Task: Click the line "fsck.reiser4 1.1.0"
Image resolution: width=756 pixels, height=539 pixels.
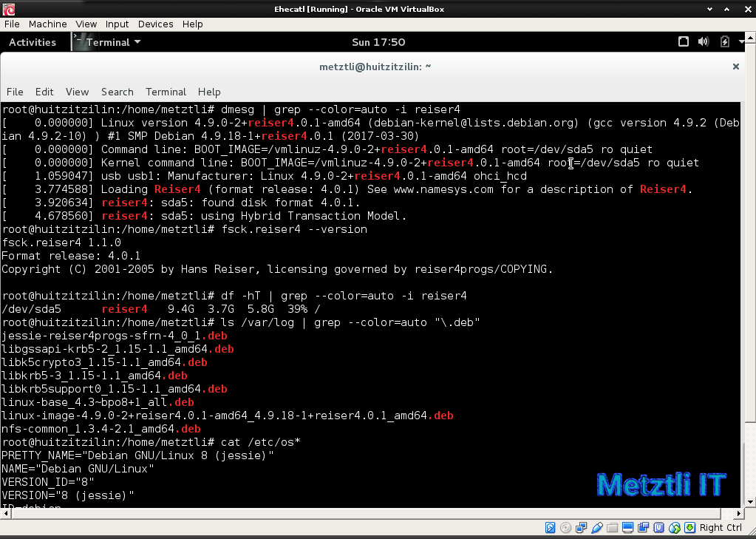Action: [x=61, y=243]
